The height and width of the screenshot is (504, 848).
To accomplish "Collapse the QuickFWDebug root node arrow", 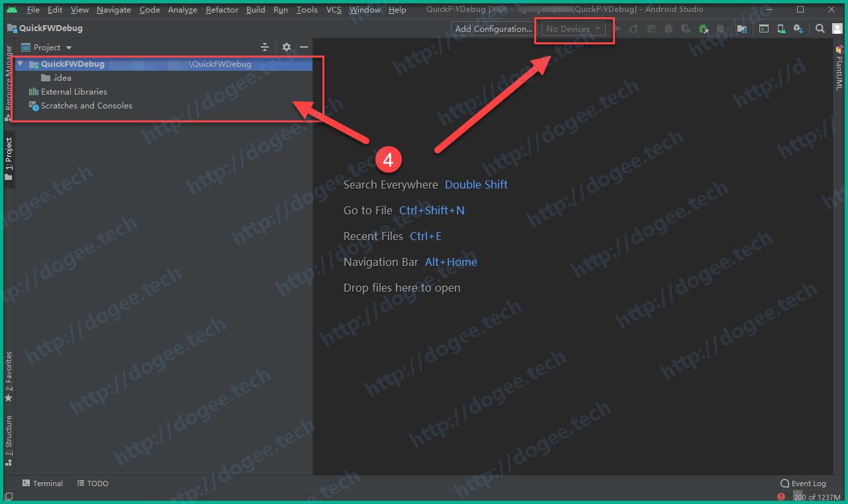I will [x=21, y=64].
